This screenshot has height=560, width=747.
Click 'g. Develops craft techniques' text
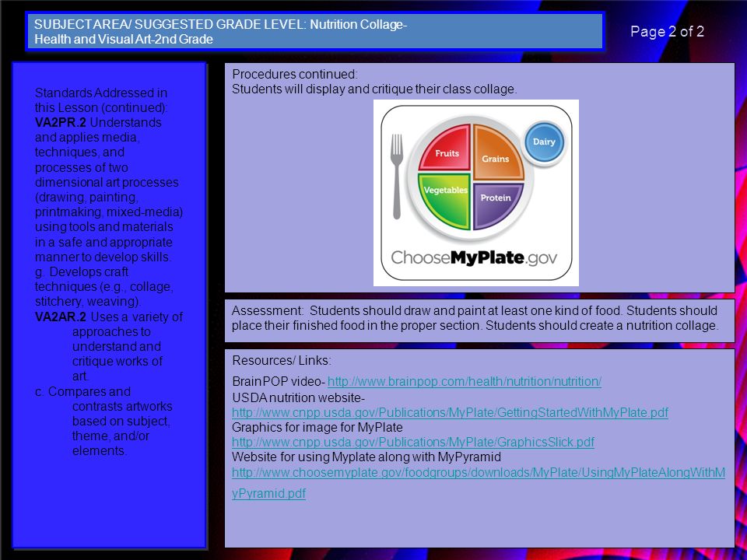(x=103, y=287)
